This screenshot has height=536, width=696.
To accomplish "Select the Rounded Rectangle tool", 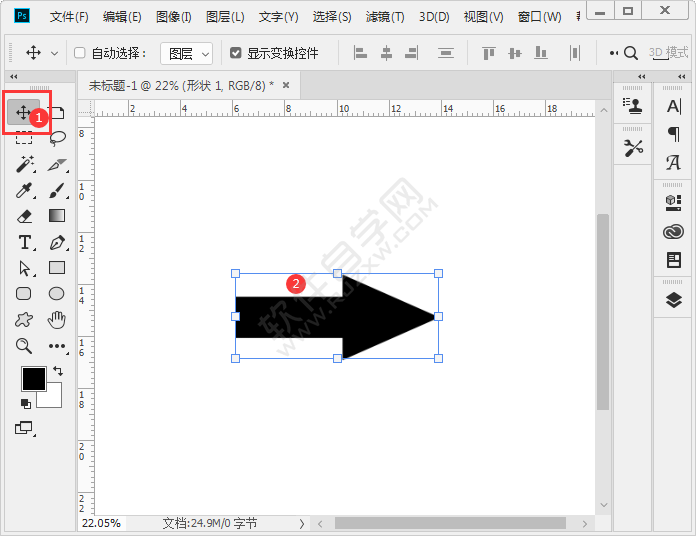I will tap(24, 294).
